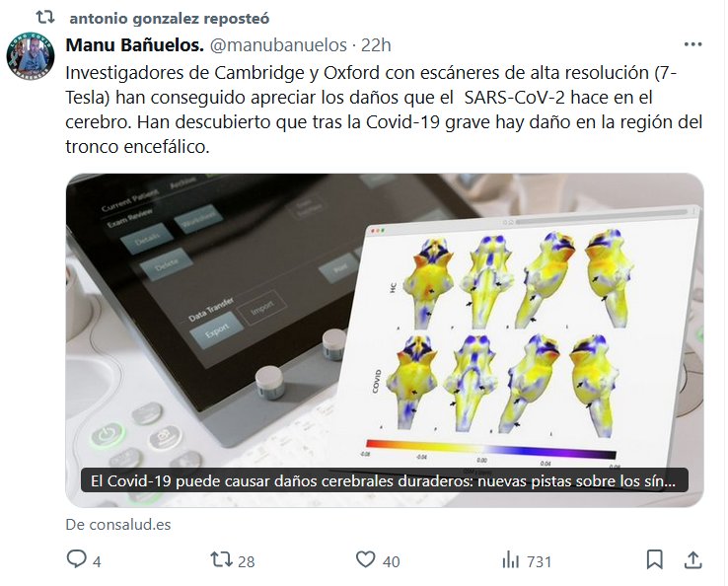The height and width of the screenshot is (586, 728).
Task: Open the @manubanuelos handle link
Action: coord(279,45)
